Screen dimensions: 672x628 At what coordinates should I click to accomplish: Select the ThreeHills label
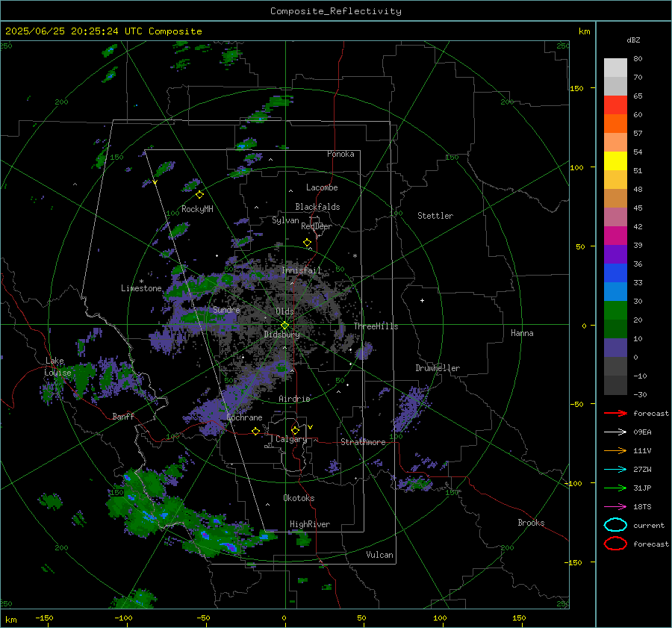(x=376, y=326)
